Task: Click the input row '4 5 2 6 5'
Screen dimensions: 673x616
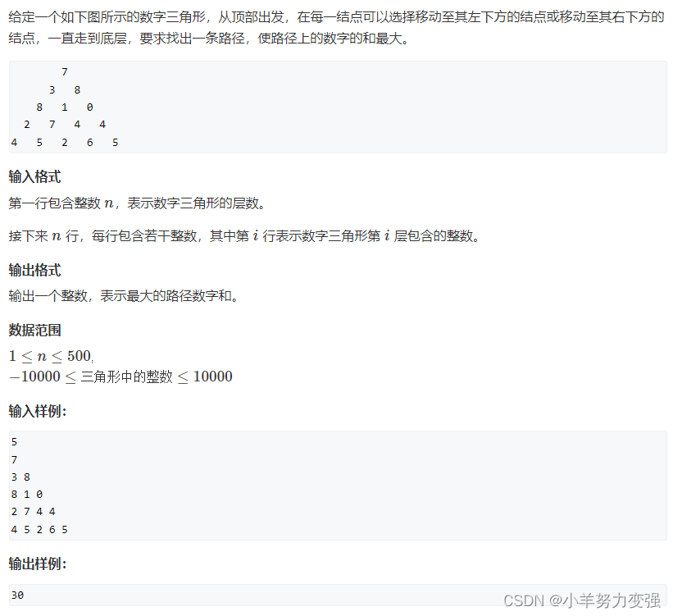Action: 39,529
